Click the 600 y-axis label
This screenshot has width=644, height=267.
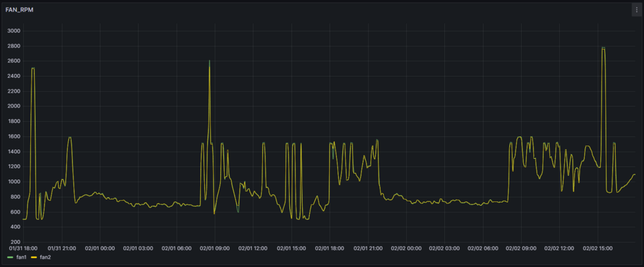coord(15,212)
